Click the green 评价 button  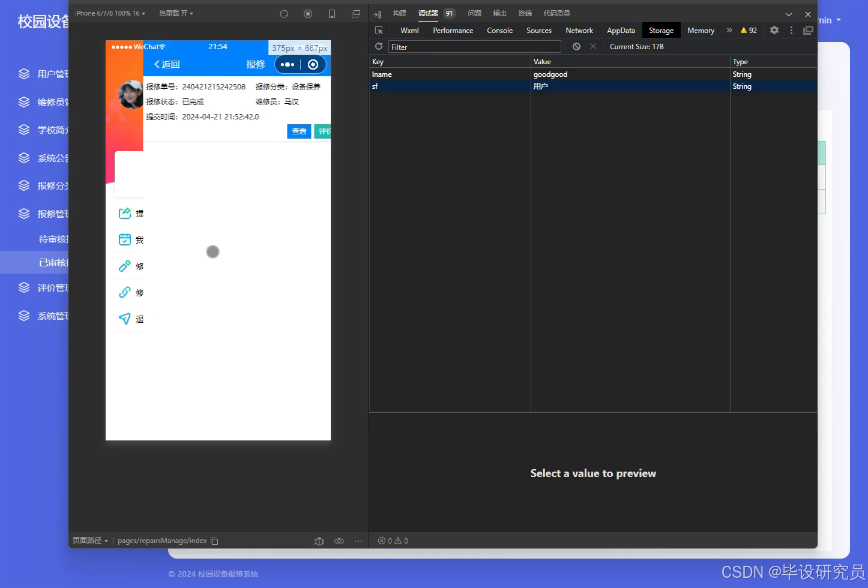[323, 131]
